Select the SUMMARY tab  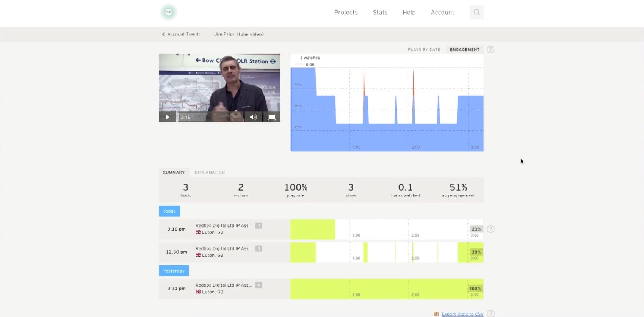[x=174, y=172]
